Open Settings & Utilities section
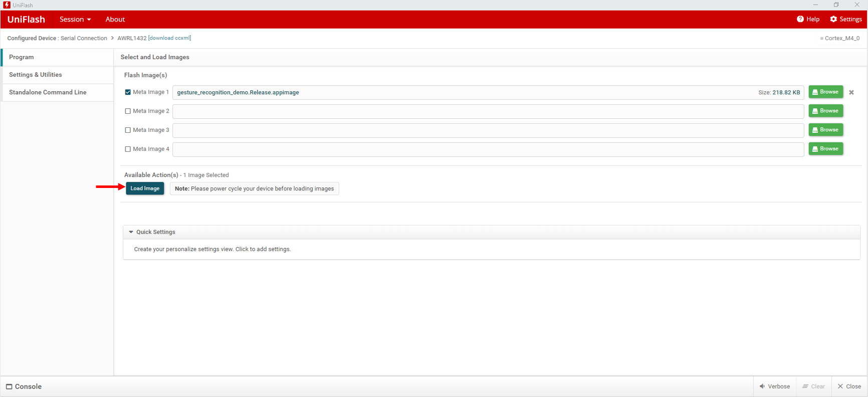 click(x=58, y=75)
